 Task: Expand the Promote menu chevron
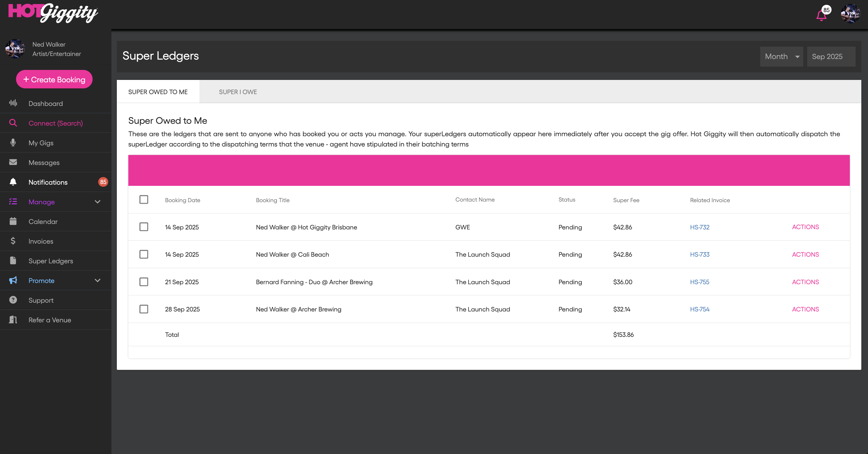tap(97, 281)
